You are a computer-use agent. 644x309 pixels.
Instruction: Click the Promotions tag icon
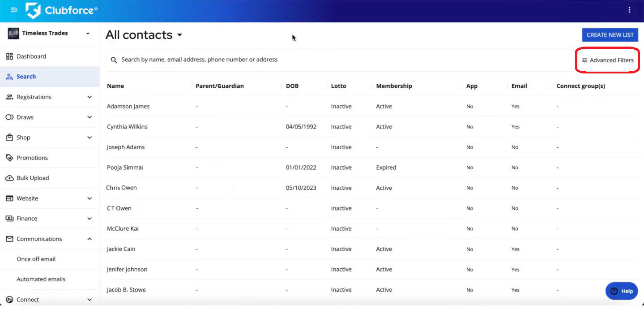tap(9, 158)
